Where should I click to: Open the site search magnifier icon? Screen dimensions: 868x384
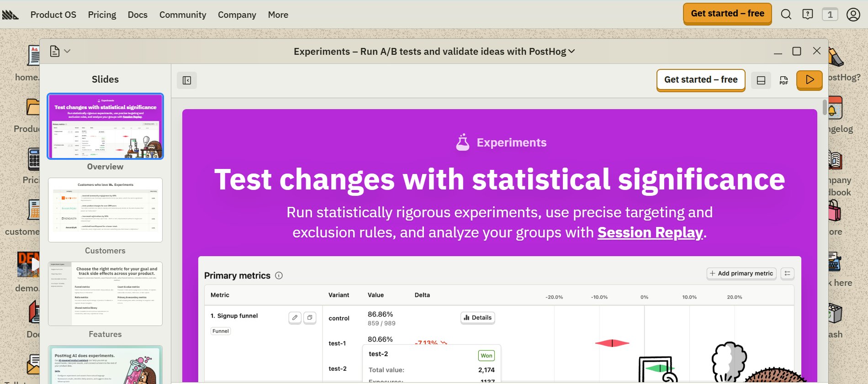786,14
